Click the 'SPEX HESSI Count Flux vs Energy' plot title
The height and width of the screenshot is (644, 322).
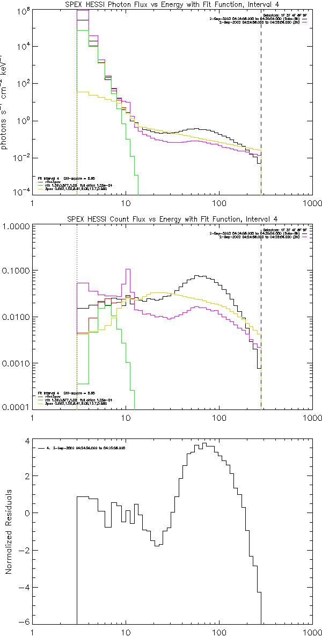(172, 219)
